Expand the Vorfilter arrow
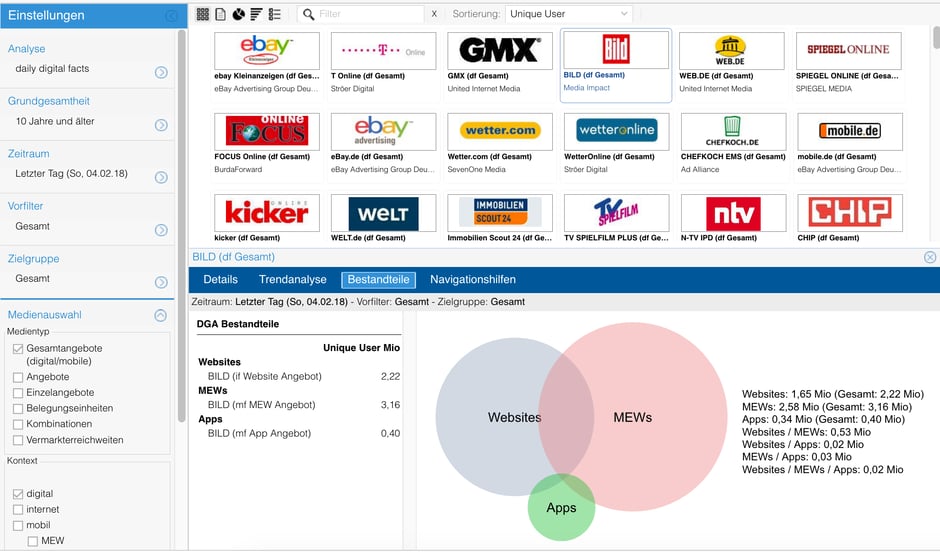 161,230
